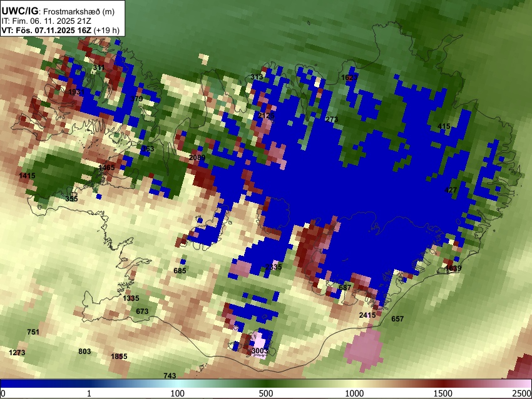This screenshot has height=399, width=532.
Task: Click the map value 2415
Action: 367,315
